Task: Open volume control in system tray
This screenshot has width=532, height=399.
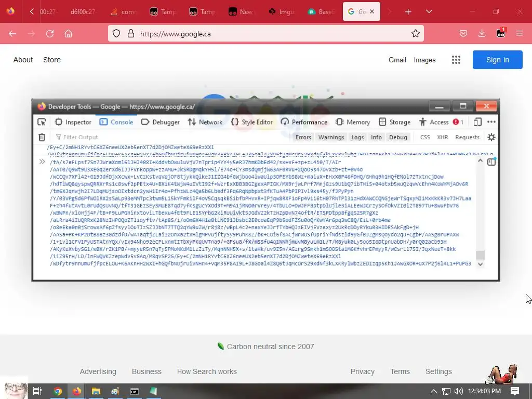Action: [x=458, y=391]
